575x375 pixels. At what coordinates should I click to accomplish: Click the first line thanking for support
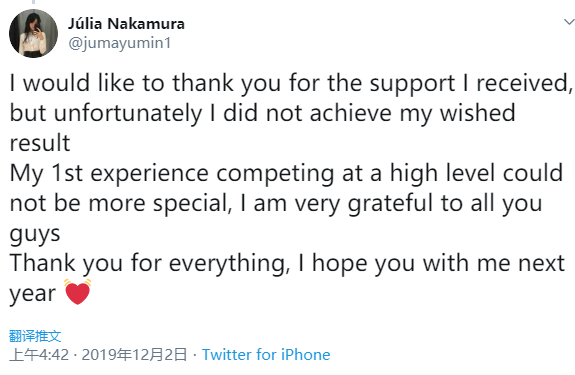coord(292,83)
